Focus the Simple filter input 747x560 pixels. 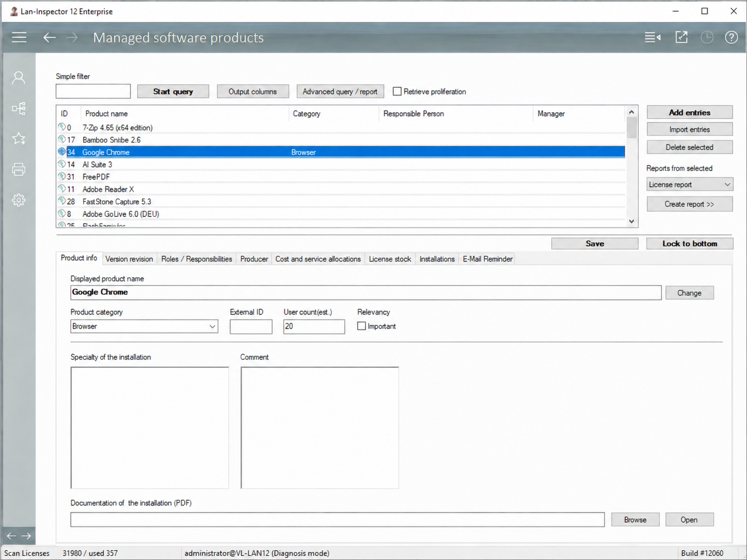(x=93, y=91)
